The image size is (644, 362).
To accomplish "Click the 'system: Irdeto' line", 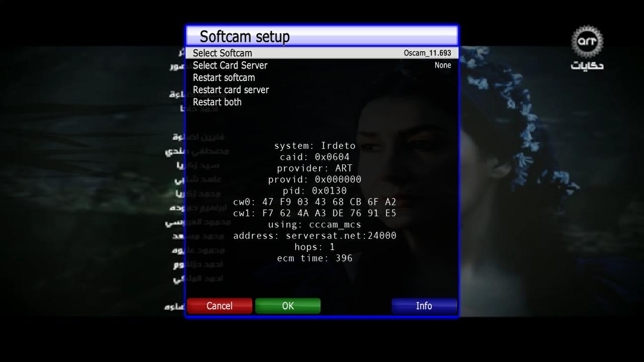I will point(315,146).
